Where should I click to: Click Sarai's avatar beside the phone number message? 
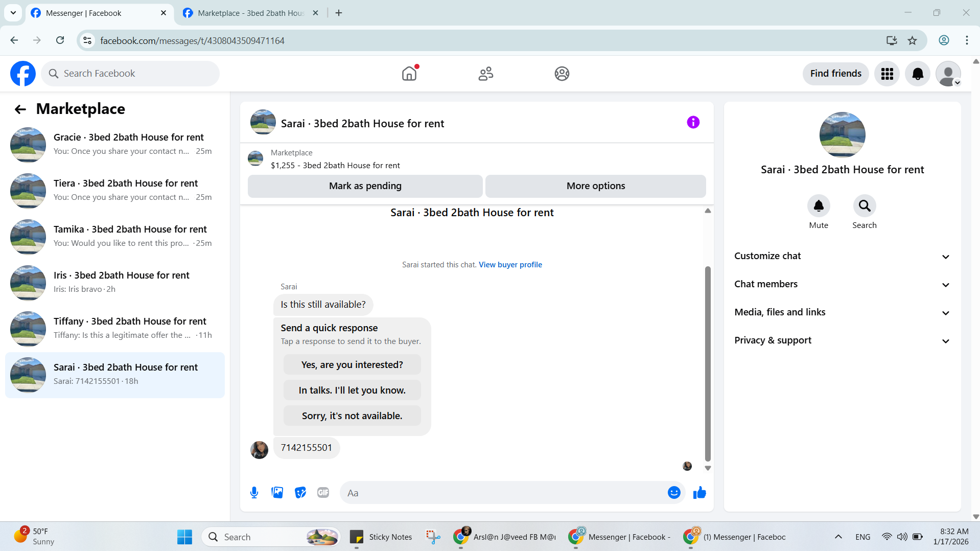259,450
